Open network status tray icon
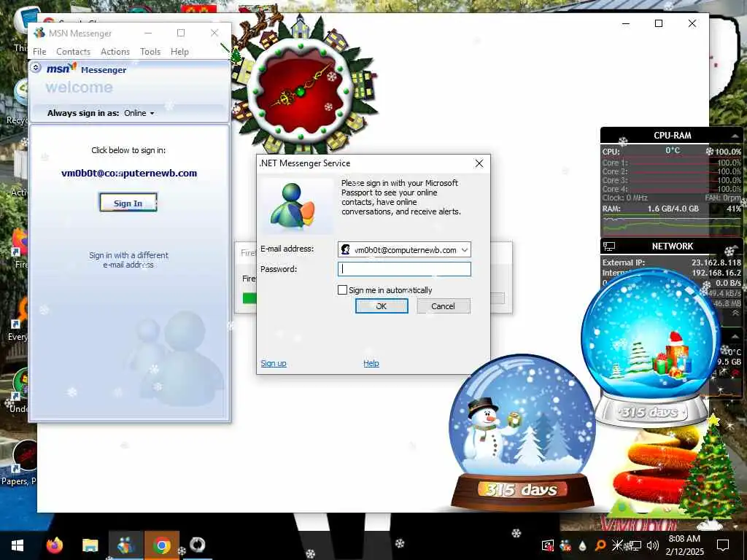The image size is (747, 560). pyautogui.click(x=635, y=545)
